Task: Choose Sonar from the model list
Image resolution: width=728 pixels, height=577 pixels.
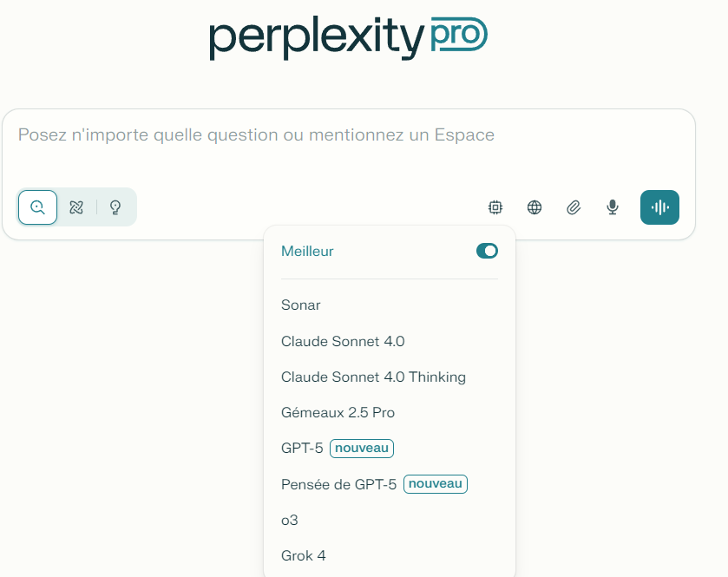Action: click(x=301, y=305)
